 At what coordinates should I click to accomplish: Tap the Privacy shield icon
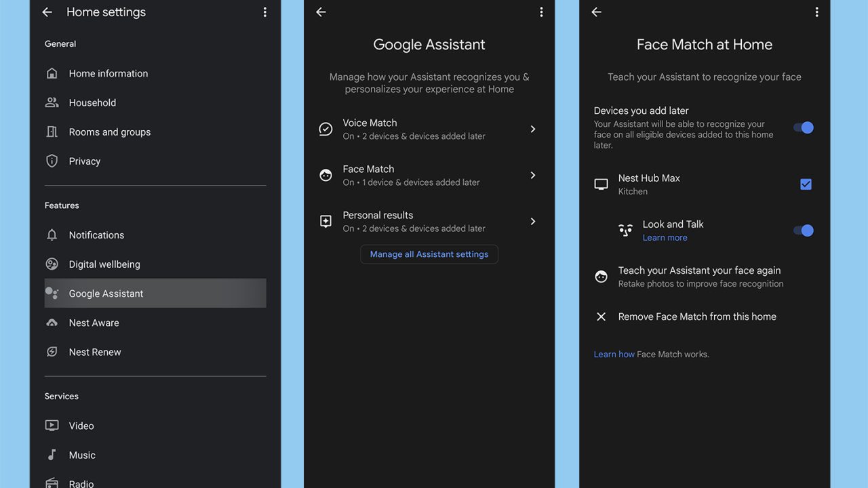click(x=52, y=161)
